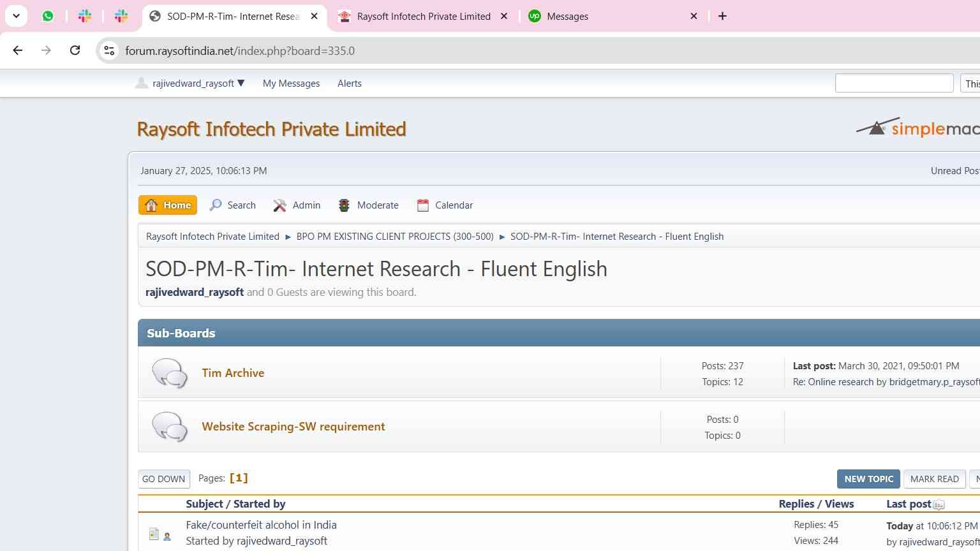
Task: Click the MARK READ button
Action: (x=934, y=479)
